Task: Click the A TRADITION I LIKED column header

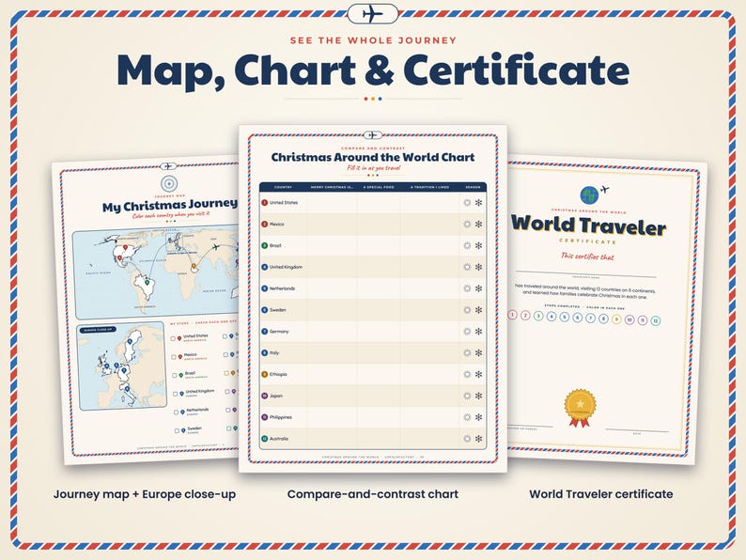Action: [429, 187]
